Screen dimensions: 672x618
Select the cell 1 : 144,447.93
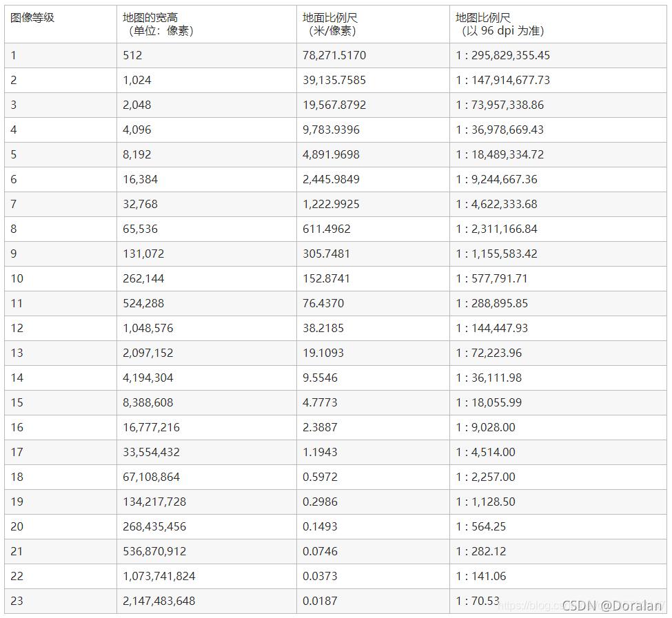492,328
